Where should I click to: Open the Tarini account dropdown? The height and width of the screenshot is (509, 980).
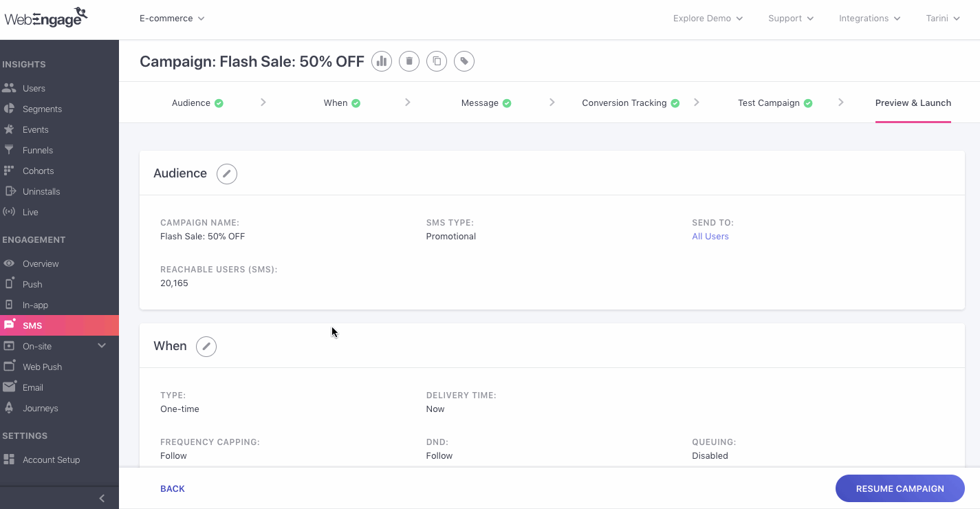[943, 19]
